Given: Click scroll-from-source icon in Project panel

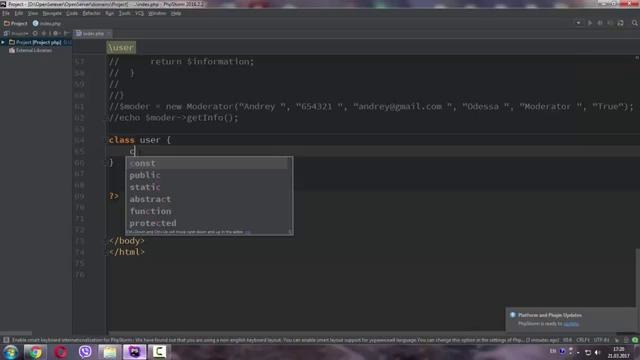Looking at the screenshot, I should [35, 33].
